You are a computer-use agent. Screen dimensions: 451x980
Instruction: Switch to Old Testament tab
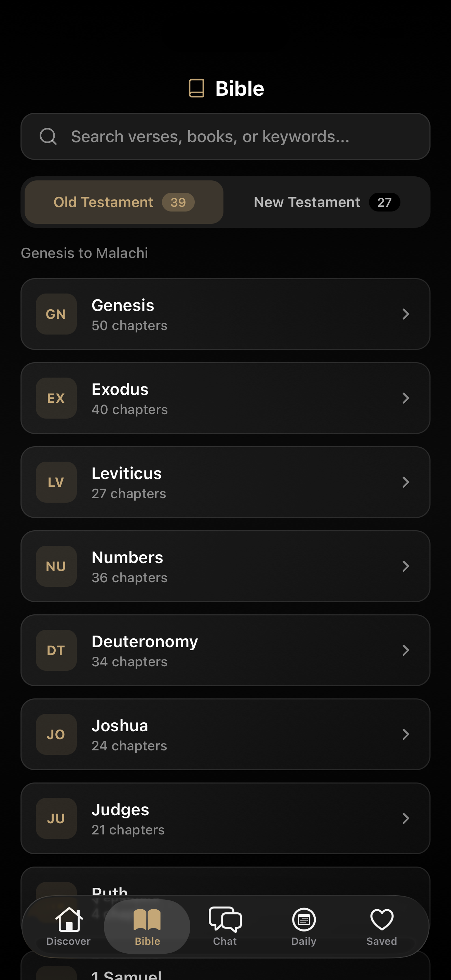(124, 202)
